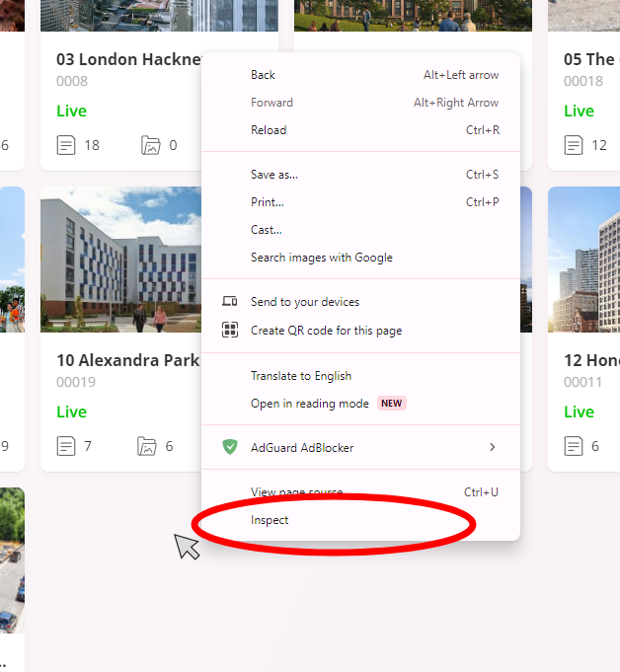Image resolution: width=620 pixels, height=672 pixels.
Task: Expand the AdGuard AdBlocker submenu arrow
Action: [x=493, y=447]
